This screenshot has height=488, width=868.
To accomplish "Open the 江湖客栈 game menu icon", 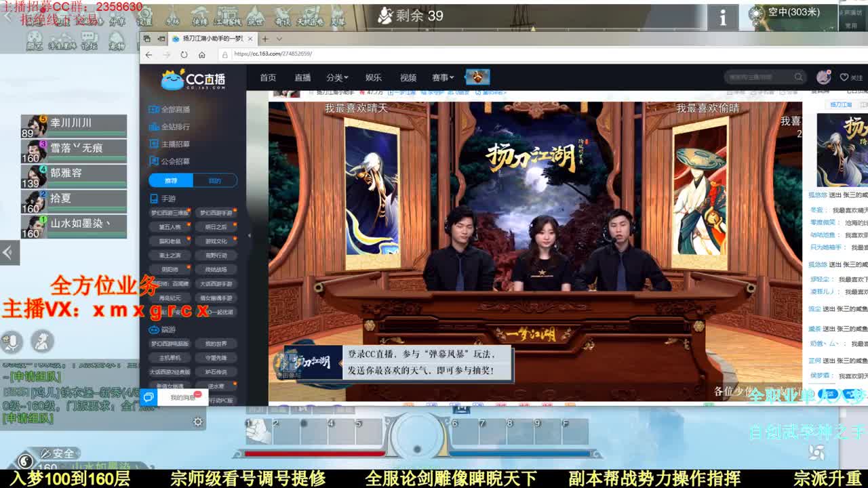I will [228, 16].
